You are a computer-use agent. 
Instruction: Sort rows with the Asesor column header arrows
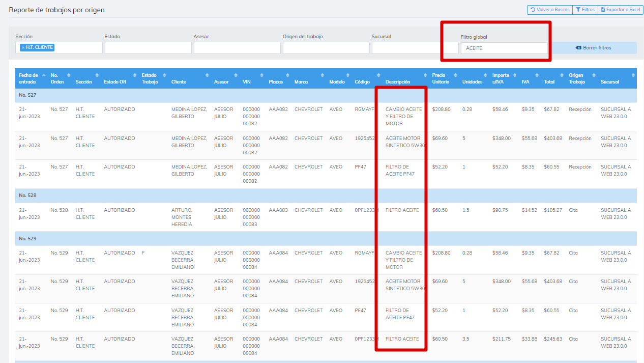(236, 75)
